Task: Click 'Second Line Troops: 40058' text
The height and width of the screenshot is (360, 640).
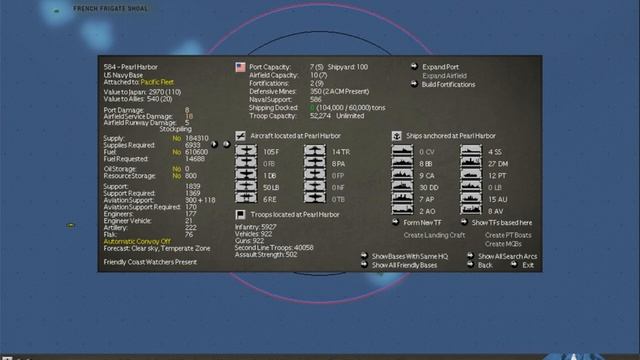Action: 274,247
